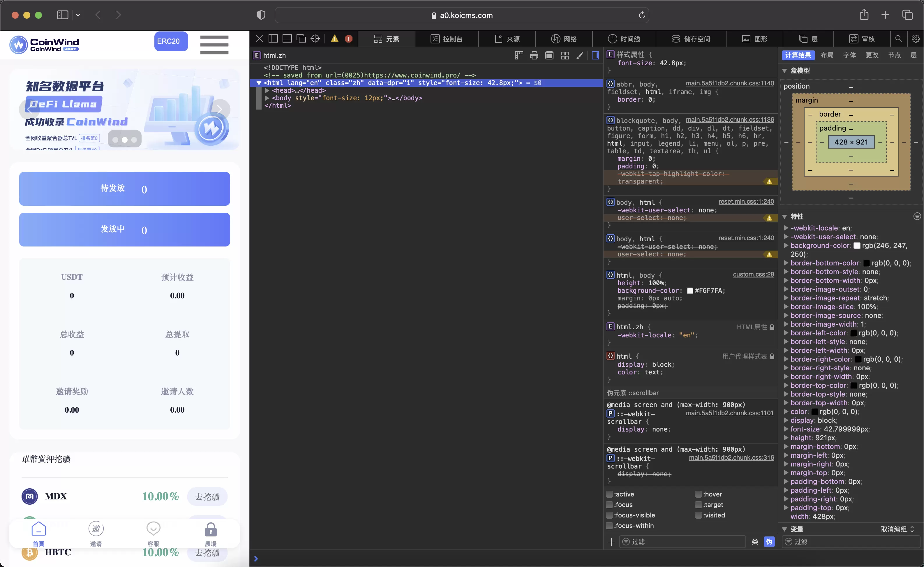Toggle the details sidebar icon

pyautogui.click(x=595, y=55)
